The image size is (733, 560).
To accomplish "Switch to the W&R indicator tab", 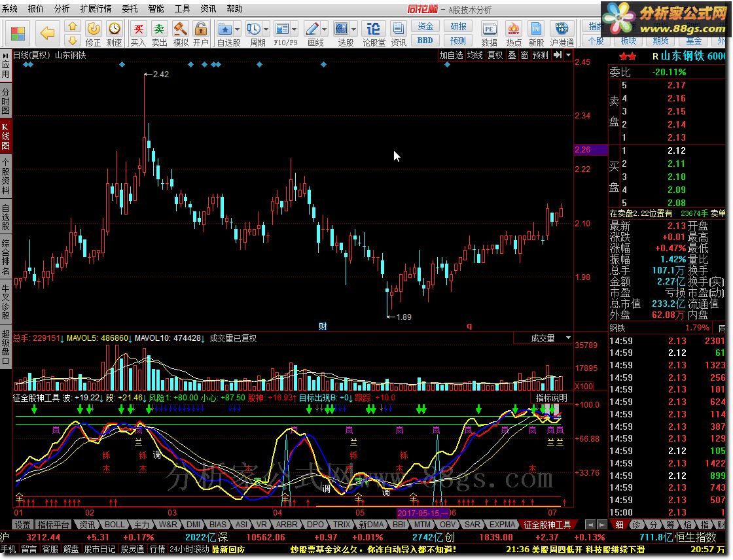I will pos(168,525).
